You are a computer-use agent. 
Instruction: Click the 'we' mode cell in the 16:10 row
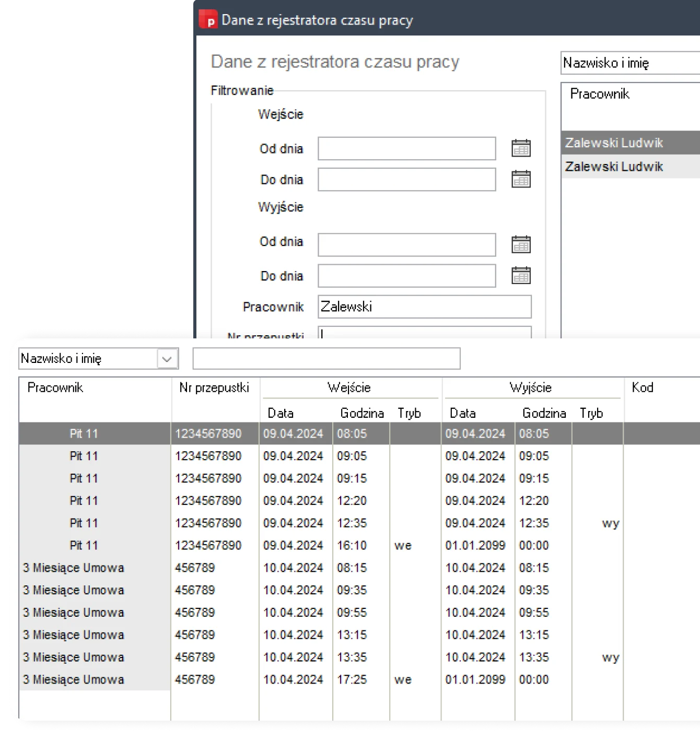(x=403, y=546)
